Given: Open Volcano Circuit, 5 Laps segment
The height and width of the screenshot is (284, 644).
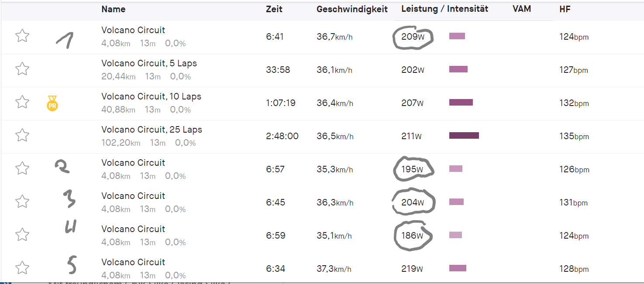Looking at the screenshot, I should tap(149, 63).
